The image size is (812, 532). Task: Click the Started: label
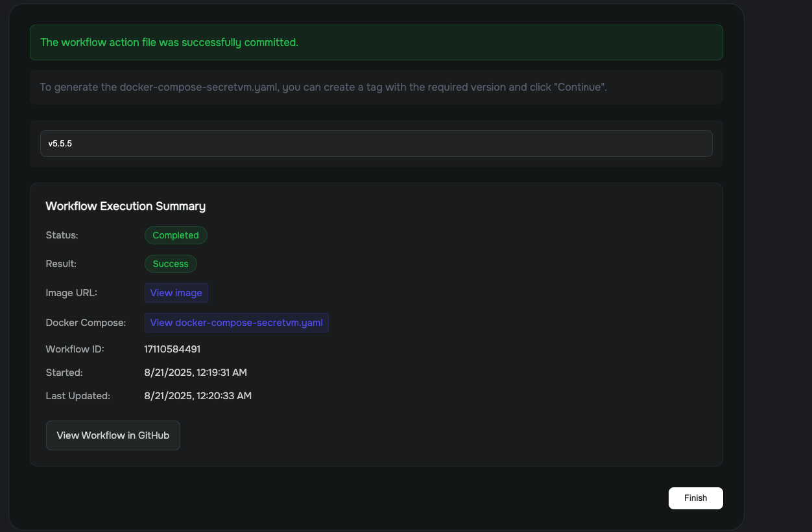point(64,373)
